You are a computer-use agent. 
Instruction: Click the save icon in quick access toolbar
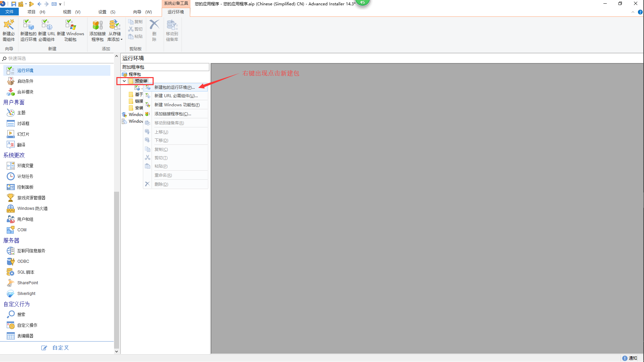point(14,4)
